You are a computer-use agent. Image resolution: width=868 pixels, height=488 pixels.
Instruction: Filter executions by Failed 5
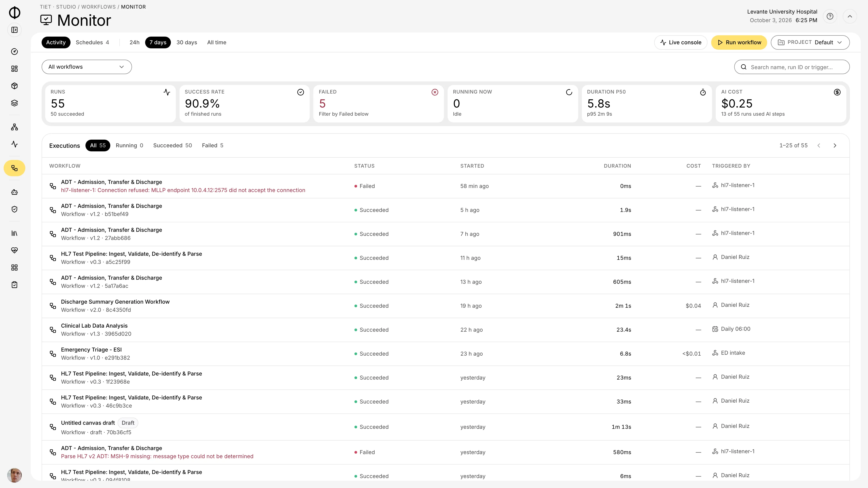pyautogui.click(x=213, y=145)
